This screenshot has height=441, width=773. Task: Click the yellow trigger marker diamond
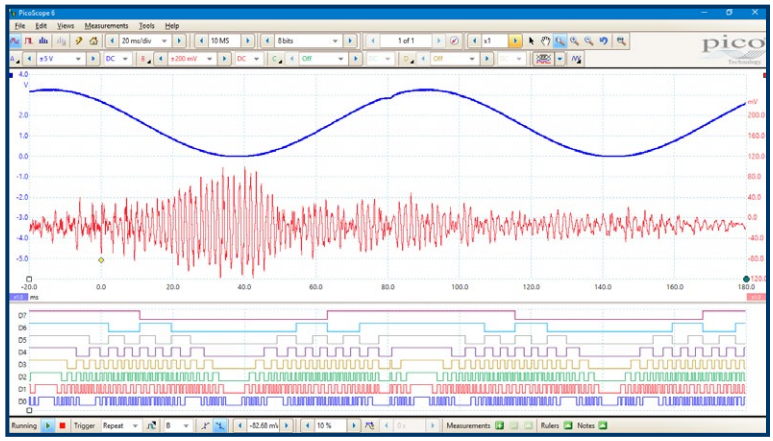(x=101, y=260)
